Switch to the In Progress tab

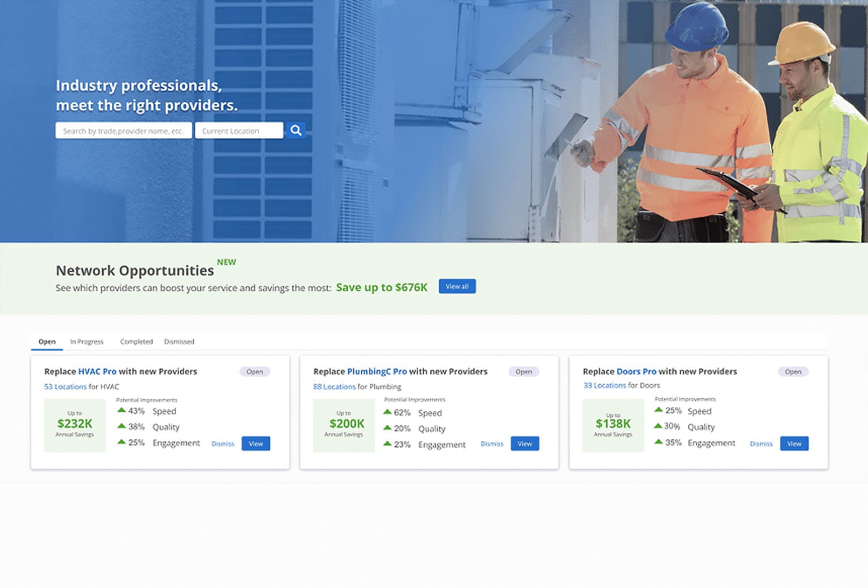[86, 341]
